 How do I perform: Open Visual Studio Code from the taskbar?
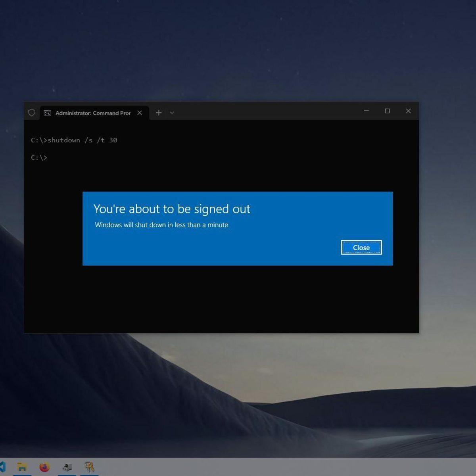pos(2,467)
